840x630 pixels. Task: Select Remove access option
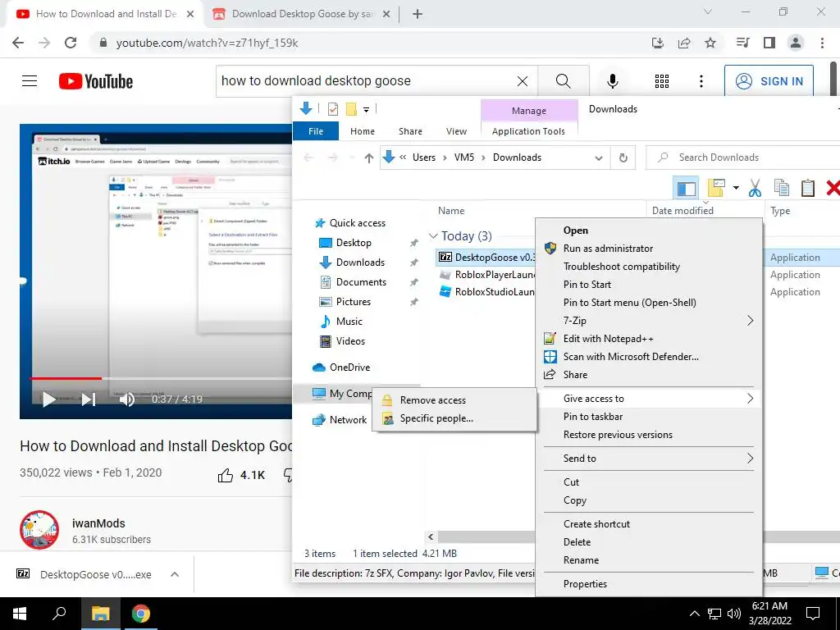[454, 400]
